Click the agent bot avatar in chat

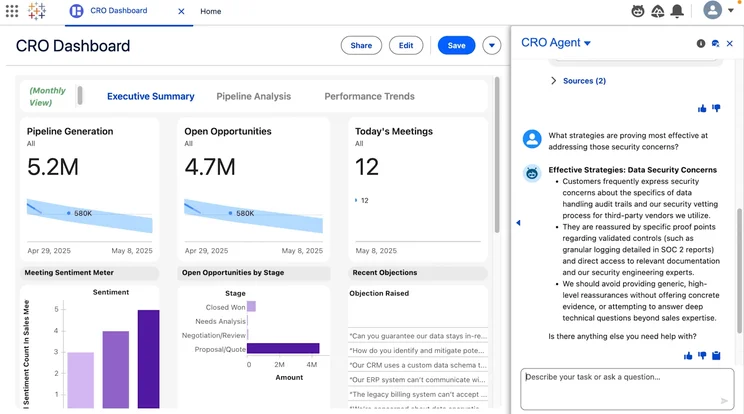[x=532, y=174]
